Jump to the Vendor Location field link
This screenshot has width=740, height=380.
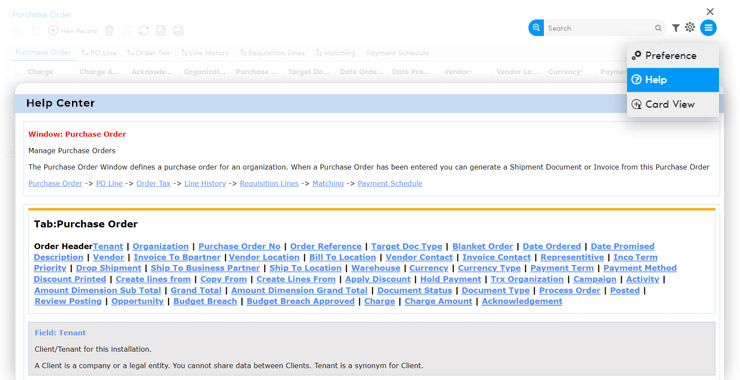264,257
